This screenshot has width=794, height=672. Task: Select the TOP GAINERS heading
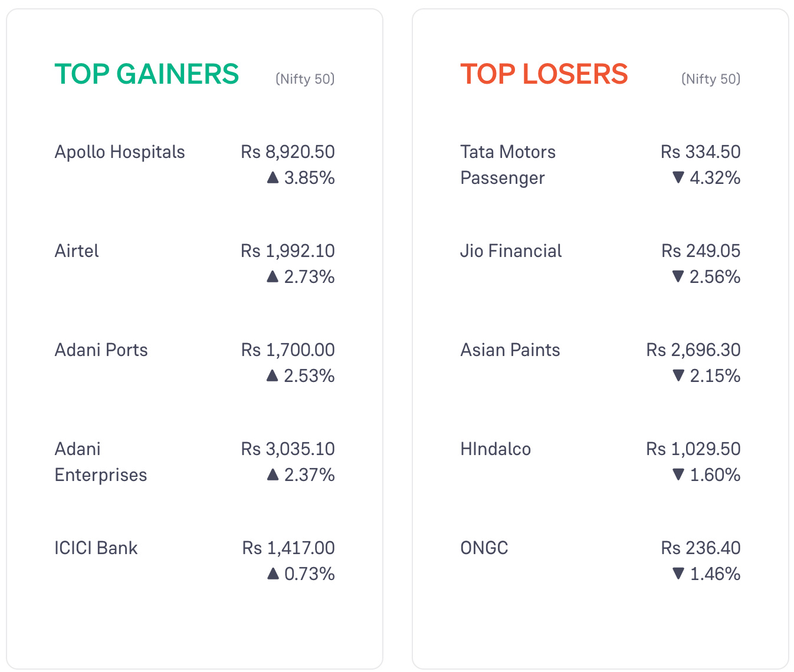[x=147, y=74]
